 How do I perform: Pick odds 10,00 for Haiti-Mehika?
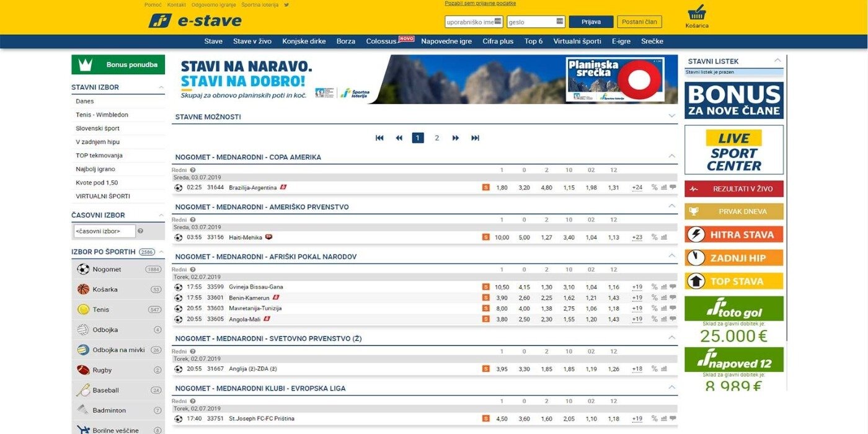[x=502, y=237]
